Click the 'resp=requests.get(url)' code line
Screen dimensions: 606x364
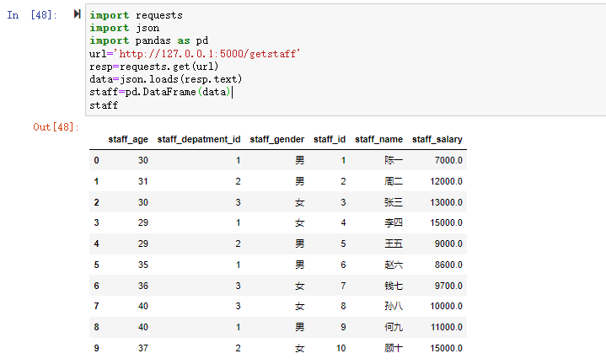(x=156, y=67)
